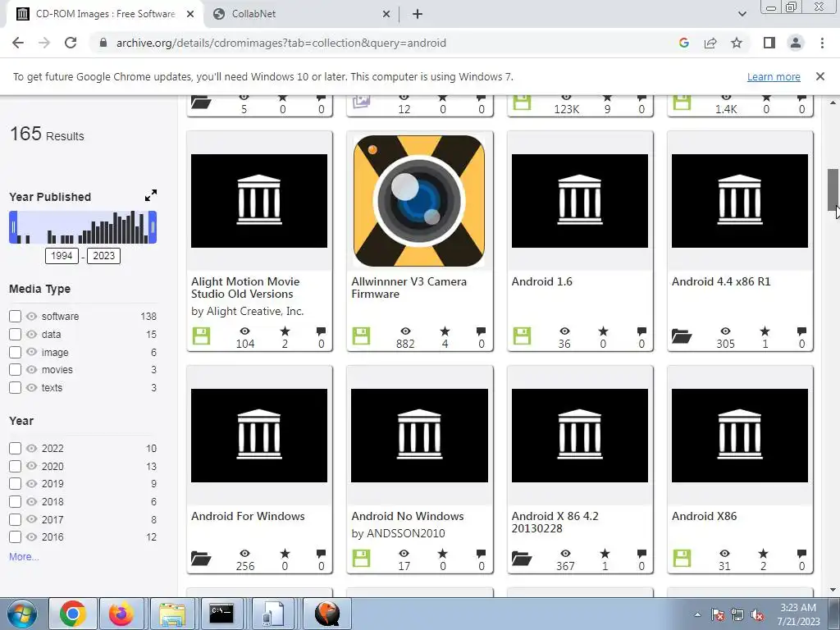Open the Chrome side panel
The width and height of the screenshot is (840, 630).
pyautogui.click(x=769, y=43)
